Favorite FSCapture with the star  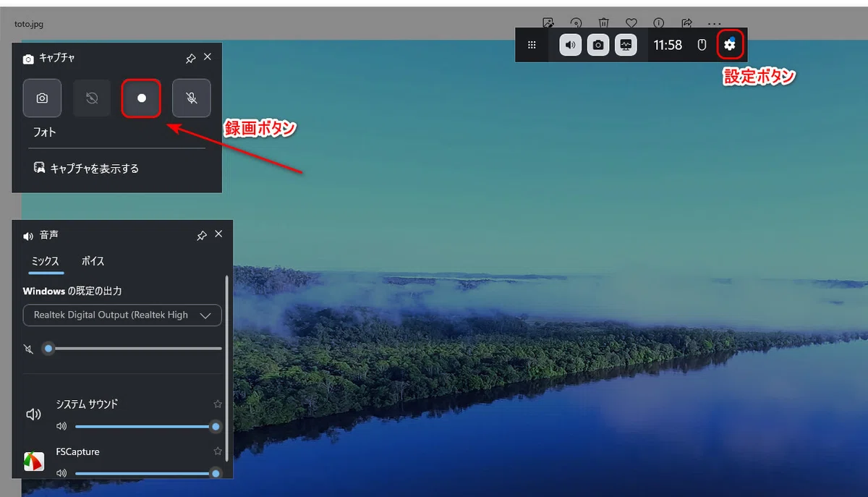(x=218, y=451)
